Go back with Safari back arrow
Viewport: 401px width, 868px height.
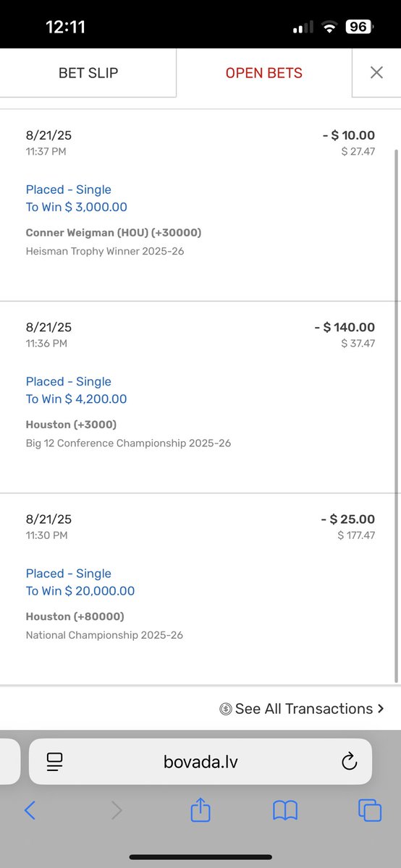[x=30, y=810]
